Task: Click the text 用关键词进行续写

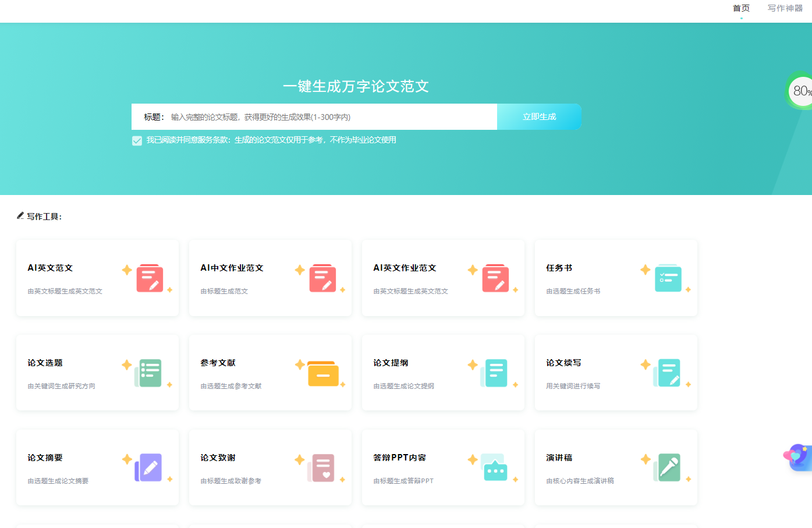Action: click(573, 386)
